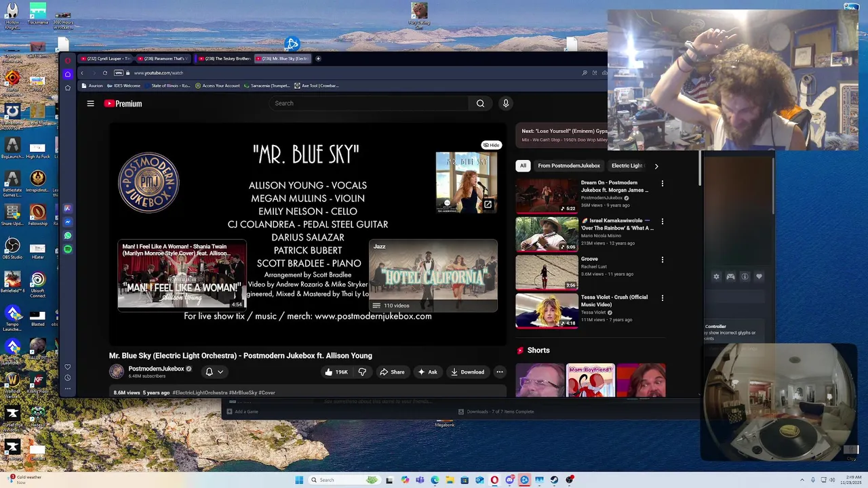Open the YouTube hamburger guide menu
The width and height of the screenshot is (868, 488).
[90, 104]
